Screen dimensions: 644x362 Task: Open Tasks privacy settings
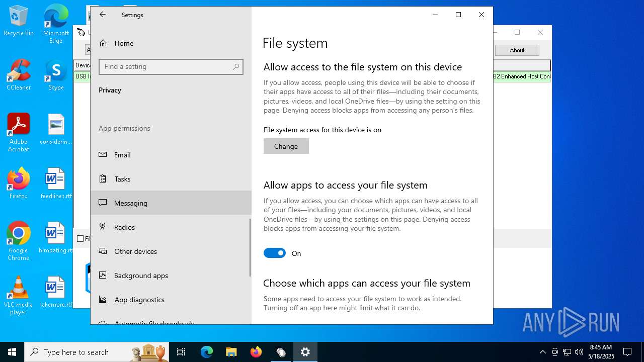click(171, 179)
